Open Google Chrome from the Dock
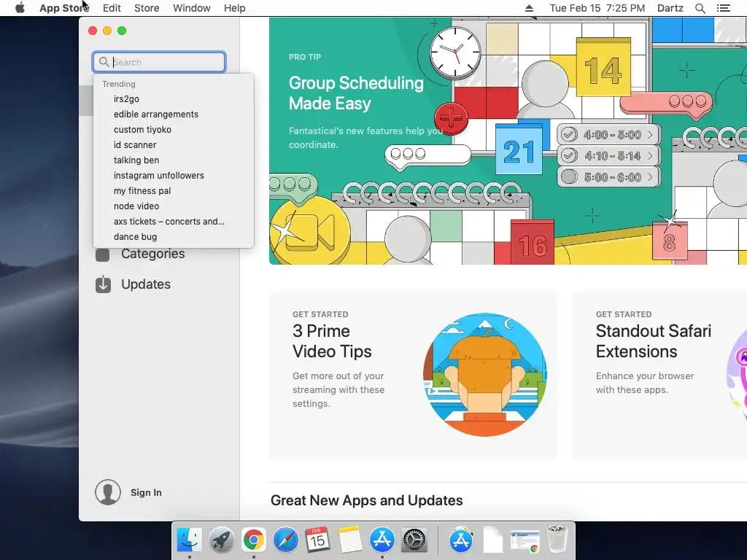Image resolution: width=747 pixels, height=560 pixels. pyautogui.click(x=253, y=540)
